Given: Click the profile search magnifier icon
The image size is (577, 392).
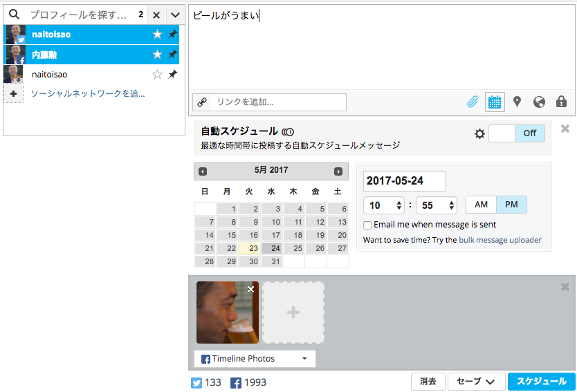Looking at the screenshot, I should coord(14,15).
